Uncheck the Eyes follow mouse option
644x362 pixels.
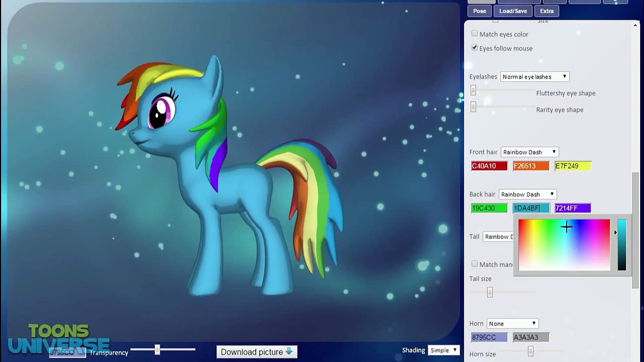click(x=474, y=48)
